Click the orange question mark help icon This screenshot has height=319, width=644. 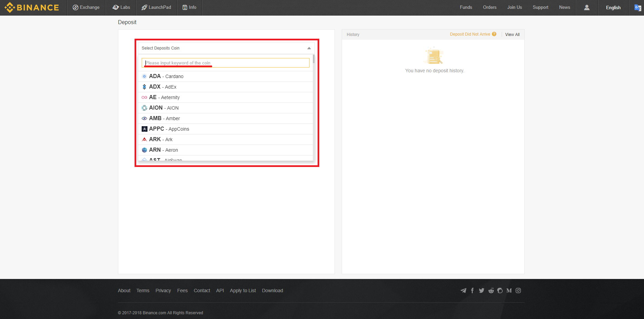pyautogui.click(x=494, y=34)
